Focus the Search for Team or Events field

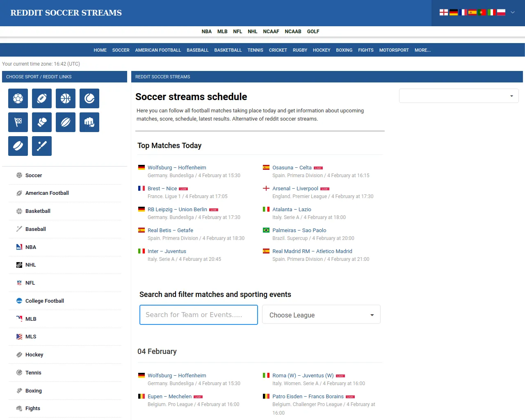click(199, 315)
